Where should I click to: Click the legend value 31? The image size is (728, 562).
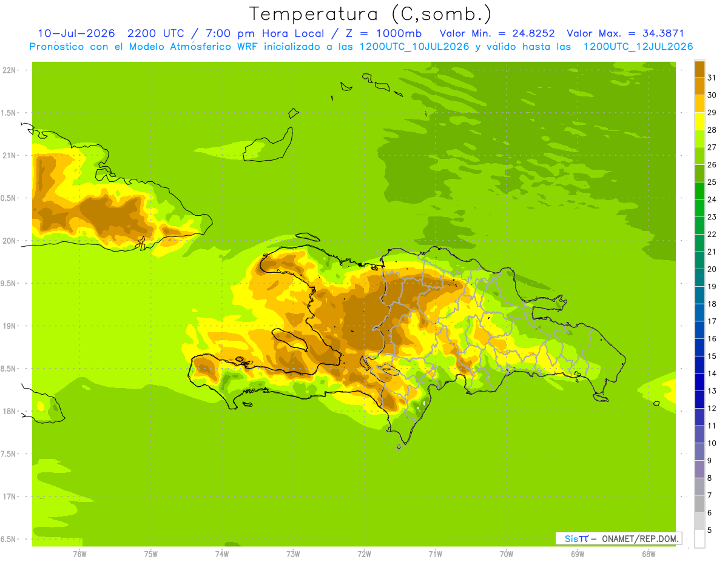(x=712, y=78)
